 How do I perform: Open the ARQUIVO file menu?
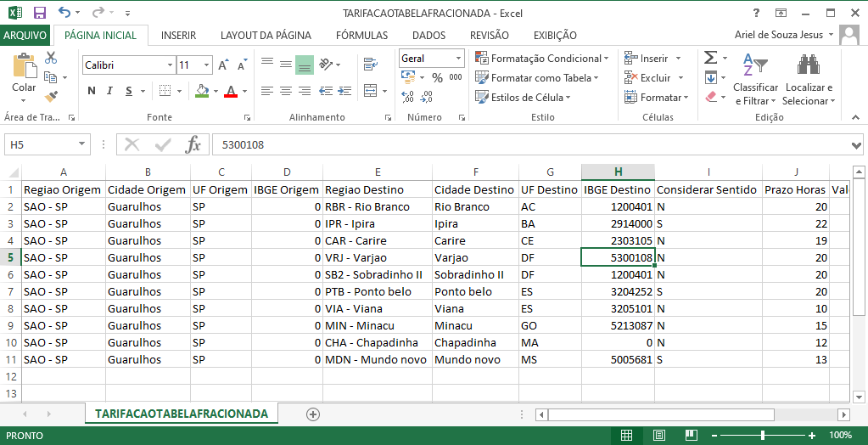pos(25,36)
